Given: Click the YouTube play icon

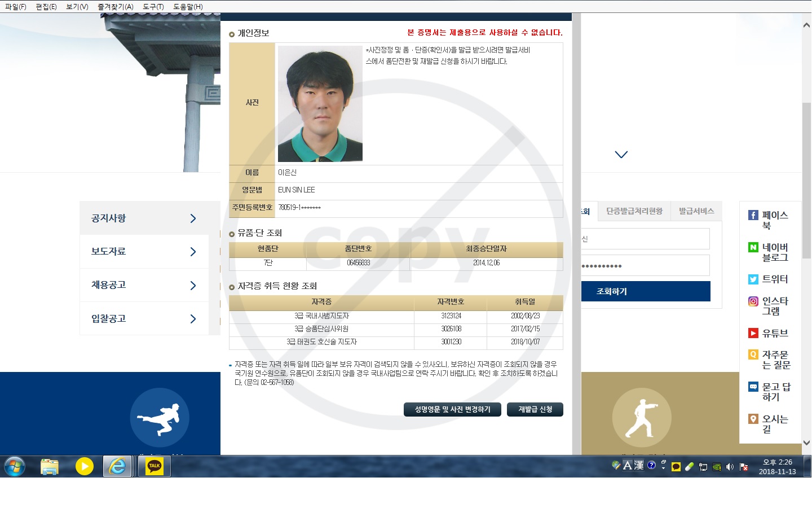Looking at the screenshot, I should 753,333.
